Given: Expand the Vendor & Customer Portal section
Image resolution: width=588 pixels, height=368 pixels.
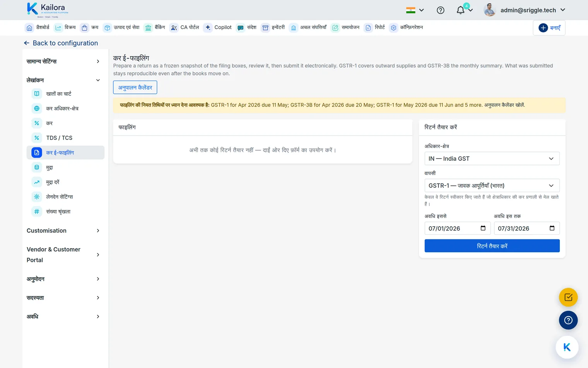Looking at the screenshot, I should (x=63, y=255).
